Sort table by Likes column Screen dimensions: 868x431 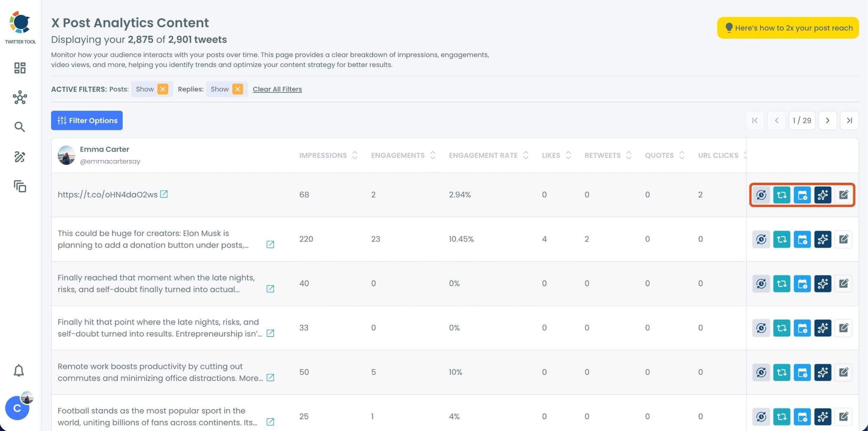pyautogui.click(x=568, y=155)
